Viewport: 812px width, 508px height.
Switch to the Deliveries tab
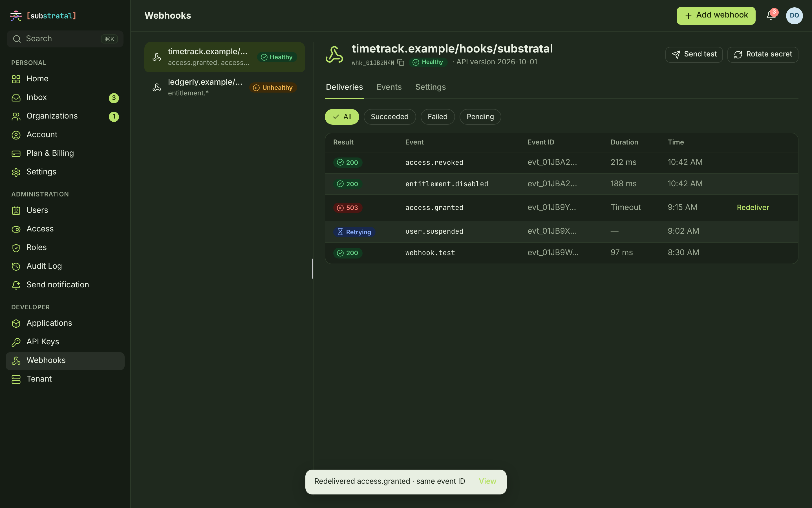click(344, 87)
